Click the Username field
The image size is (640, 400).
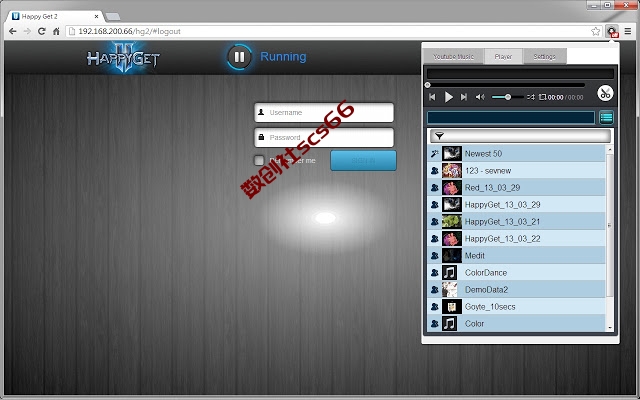tap(324, 113)
